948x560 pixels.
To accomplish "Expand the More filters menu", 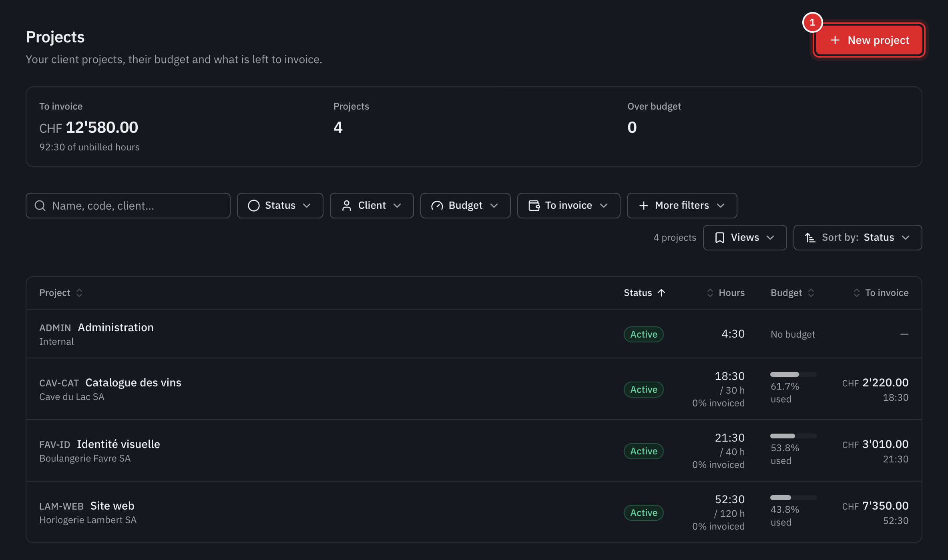I will click(682, 206).
